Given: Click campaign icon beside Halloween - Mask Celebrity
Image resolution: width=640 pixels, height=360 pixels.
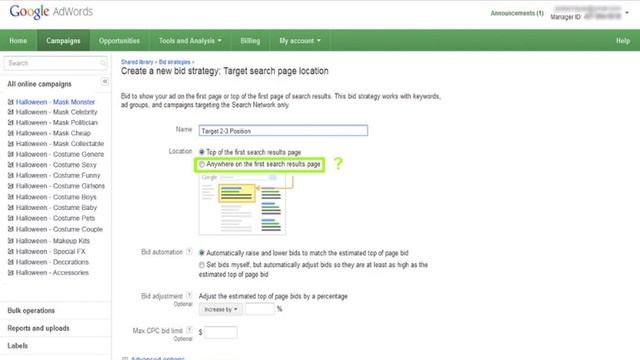Looking at the screenshot, I should point(11,112).
